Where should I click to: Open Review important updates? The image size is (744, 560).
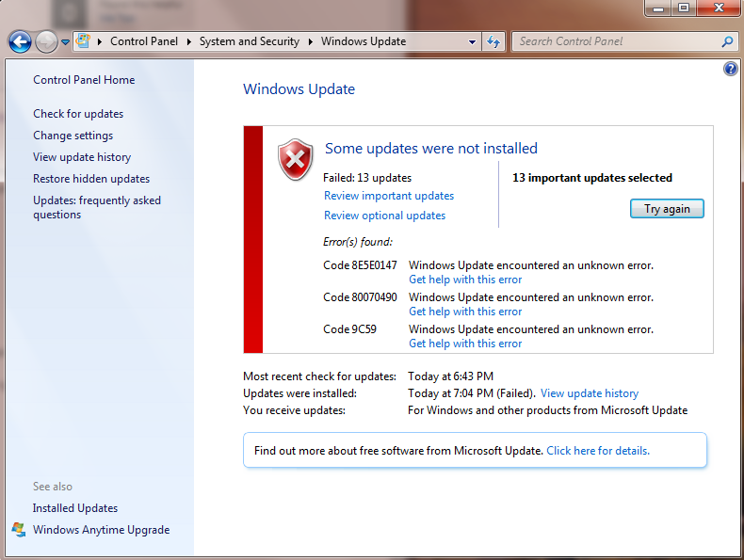pyautogui.click(x=389, y=196)
